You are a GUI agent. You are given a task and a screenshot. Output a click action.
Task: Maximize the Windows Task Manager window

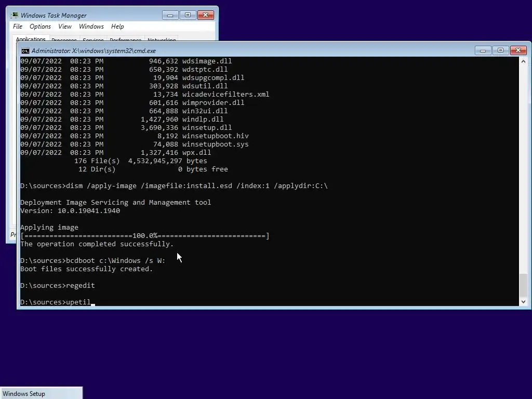click(188, 15)
